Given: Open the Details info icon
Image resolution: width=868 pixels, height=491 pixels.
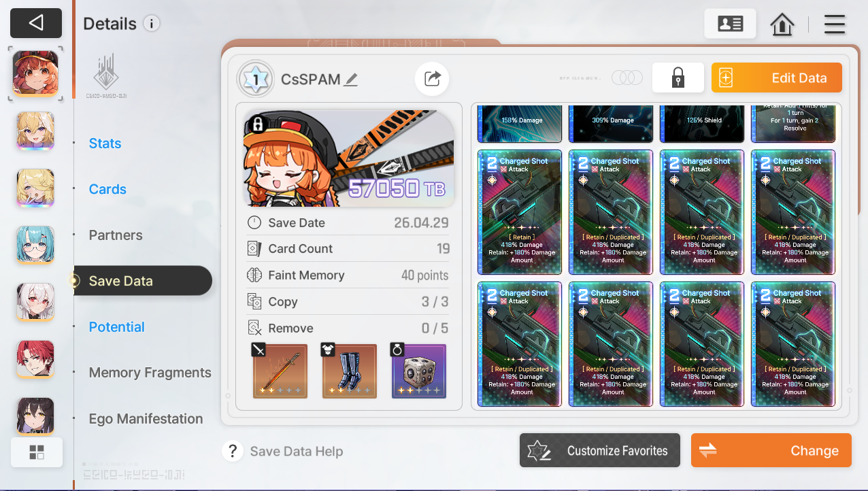Looking at the screenshot, I should pos(151,24).
